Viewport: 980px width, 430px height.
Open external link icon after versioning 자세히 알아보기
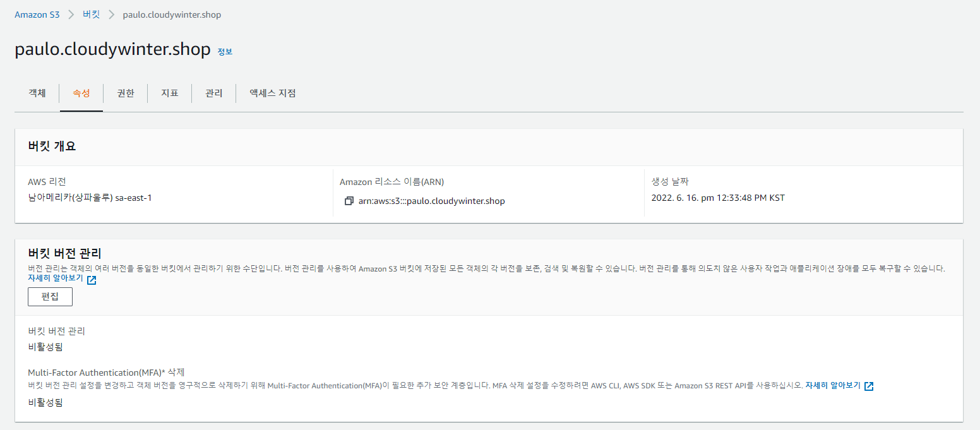(92, 280)
